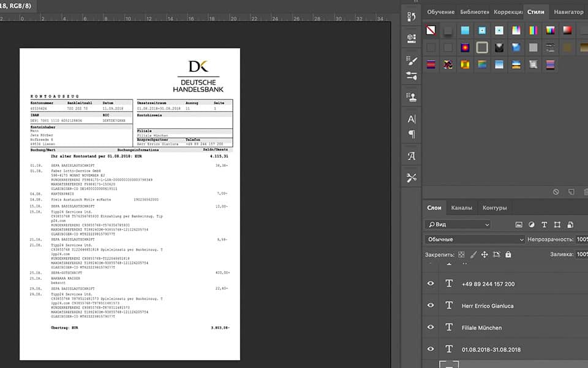The image size is (588, 368).
Task: Open the History panel icon
Action: (412, 17)
